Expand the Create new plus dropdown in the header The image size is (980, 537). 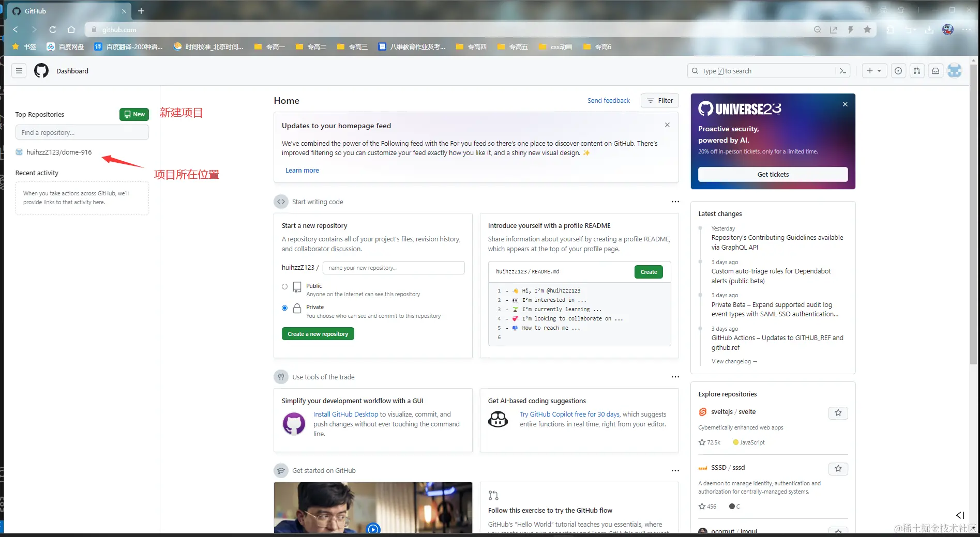point(875,71)
